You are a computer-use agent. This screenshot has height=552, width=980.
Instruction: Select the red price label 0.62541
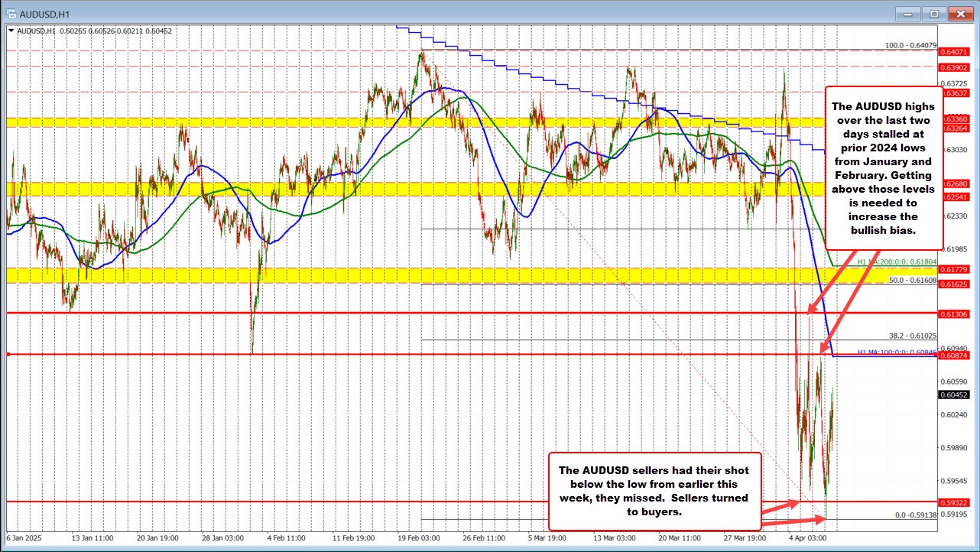click(956, 196)
